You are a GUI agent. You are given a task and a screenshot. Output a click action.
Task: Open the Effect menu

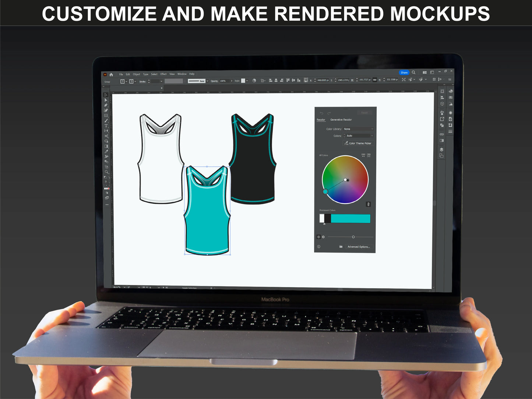[163, 74]
